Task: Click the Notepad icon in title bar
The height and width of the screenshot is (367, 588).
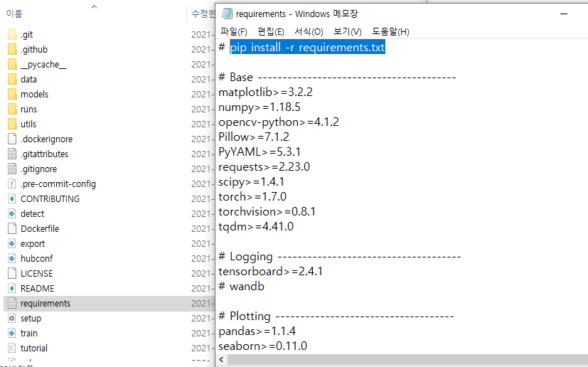Action: [227, 14]
